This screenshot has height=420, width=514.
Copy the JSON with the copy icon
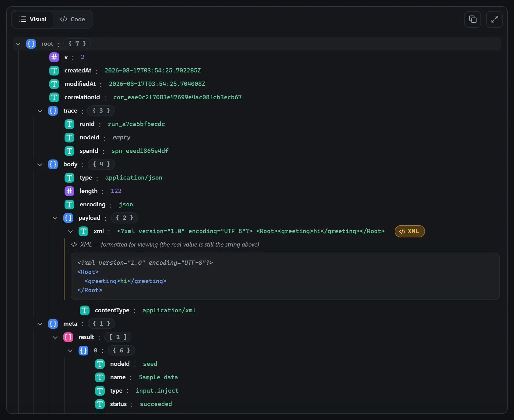[473, 19]
